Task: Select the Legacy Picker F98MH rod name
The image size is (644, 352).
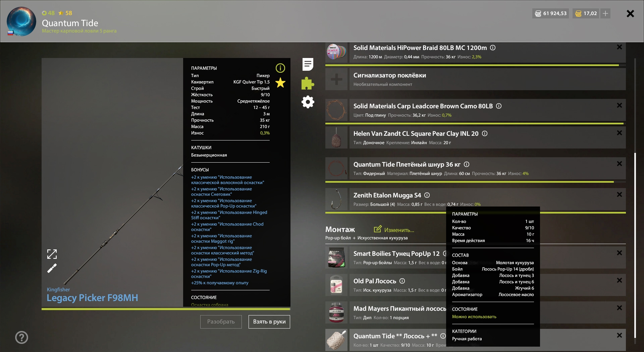Action: pos(92,298)
